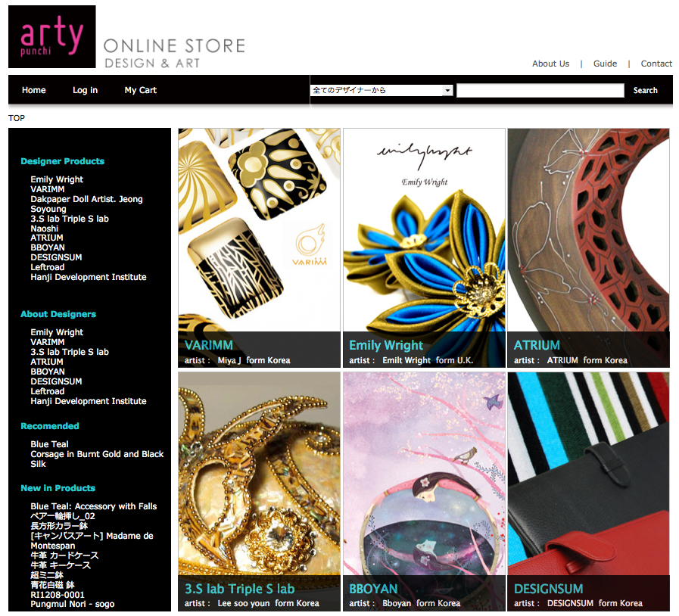The image size is (679, 616).
Task: Focus the search text field
Action: point(540,91)
